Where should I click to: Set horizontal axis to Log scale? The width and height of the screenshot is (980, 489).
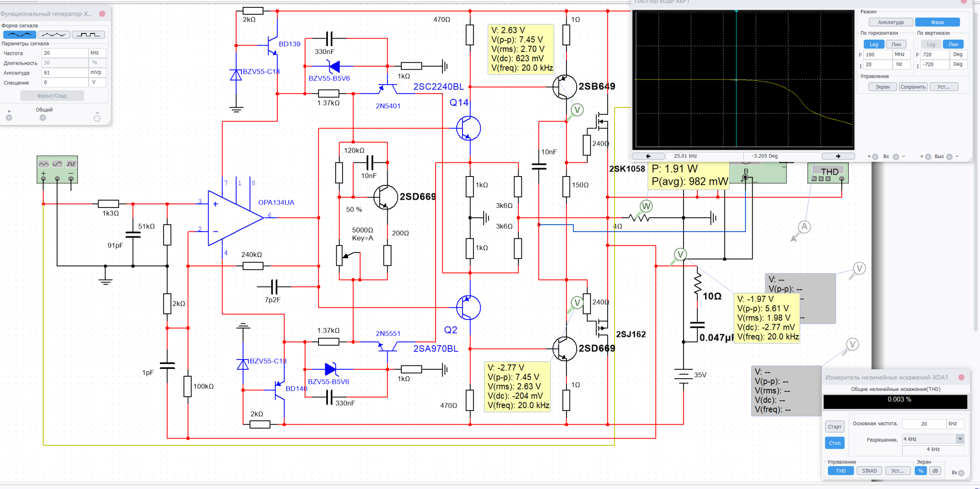coord(874,44)
